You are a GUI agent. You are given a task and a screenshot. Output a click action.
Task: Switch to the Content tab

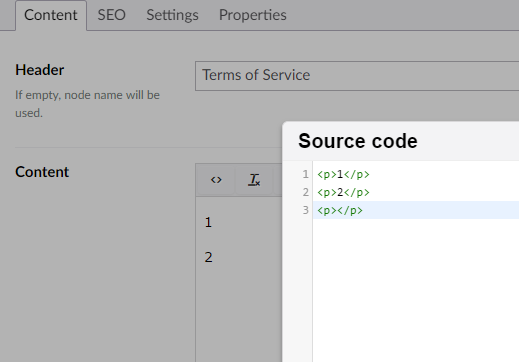coord(51,15)
